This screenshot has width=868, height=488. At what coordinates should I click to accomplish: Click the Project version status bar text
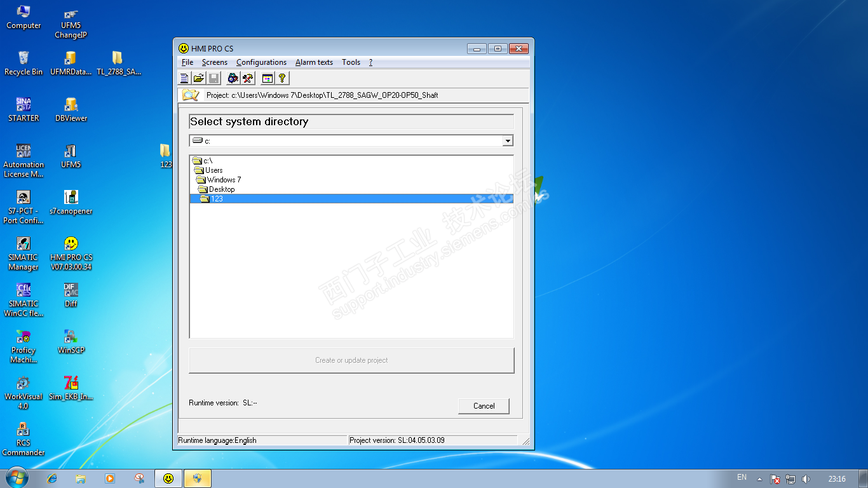(397, 440)
